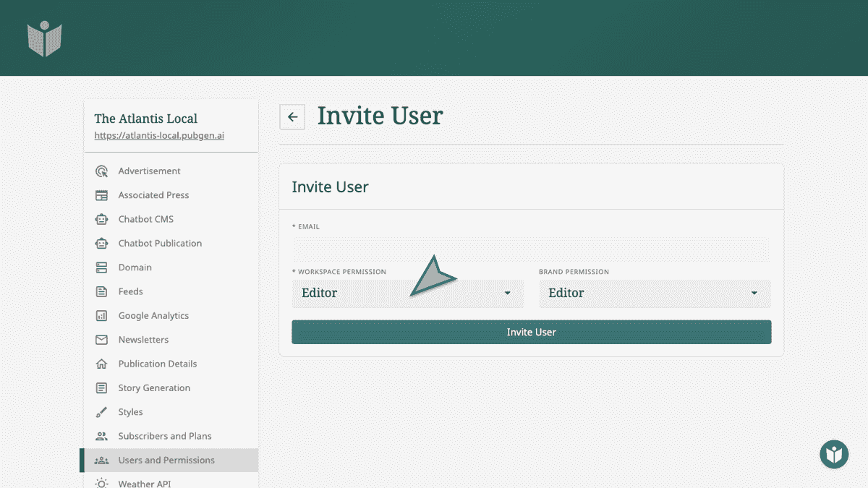
Task: Open the Workspace Permission dropdown
Action: pos(407,293)
